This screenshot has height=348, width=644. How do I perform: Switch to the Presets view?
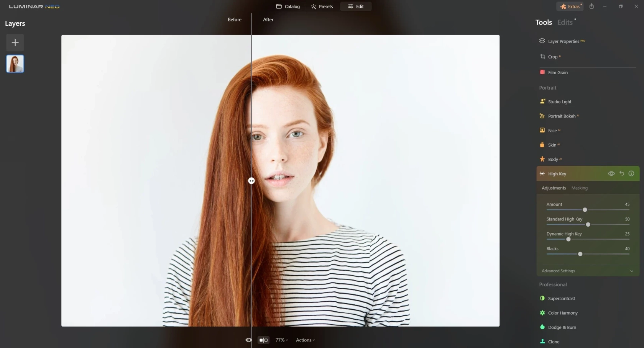322,6
